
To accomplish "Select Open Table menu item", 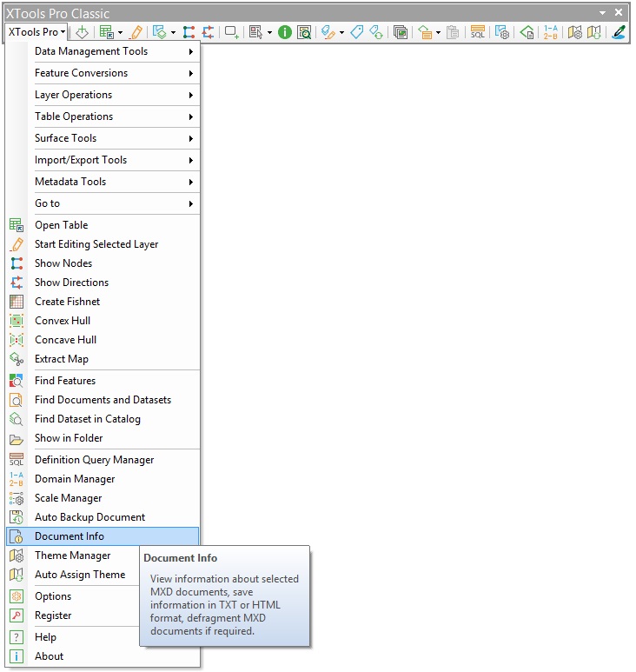I will pos(103,225).
